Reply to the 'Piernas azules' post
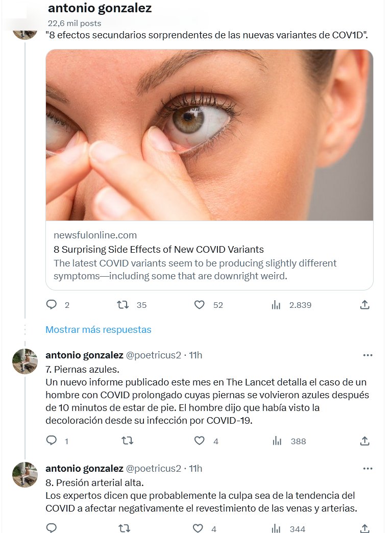The height and width of the screenshot is (533, 392). click(x=52, y=441)
